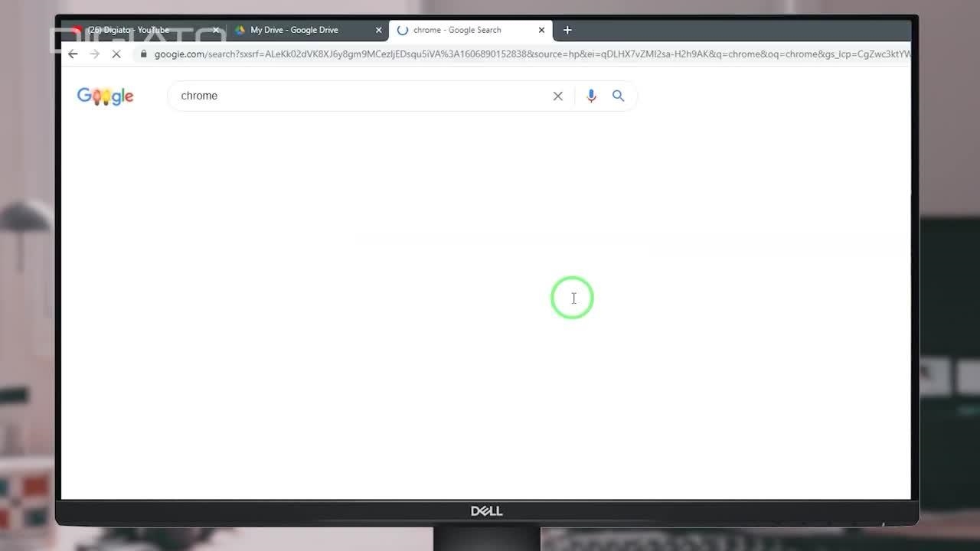Screen dimensions: 980x551
Task: Click the YouTube tab favicon
Action: point(77,30)
